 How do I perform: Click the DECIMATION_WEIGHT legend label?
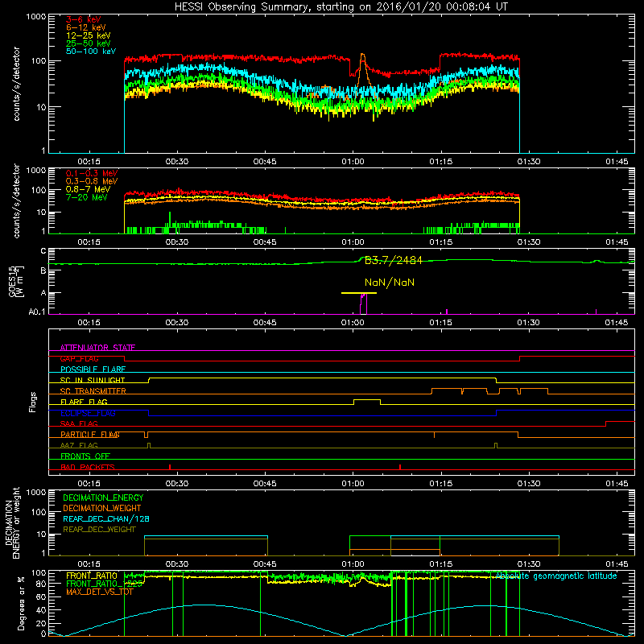point(102,508)
